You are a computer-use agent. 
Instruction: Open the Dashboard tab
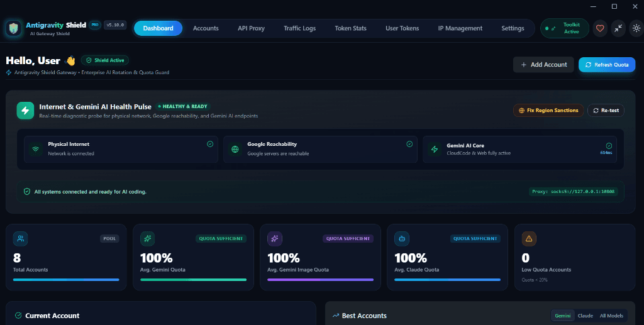click(158, 28)
